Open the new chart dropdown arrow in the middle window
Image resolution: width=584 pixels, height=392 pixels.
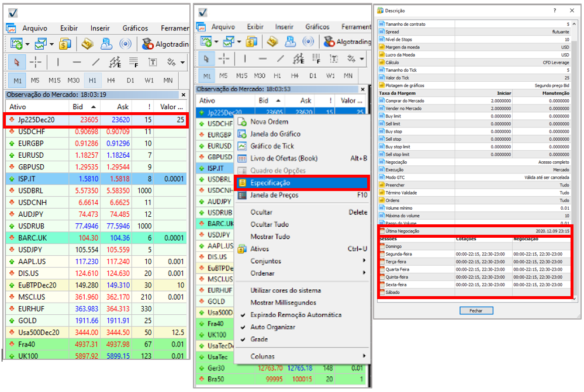[216, 41]
